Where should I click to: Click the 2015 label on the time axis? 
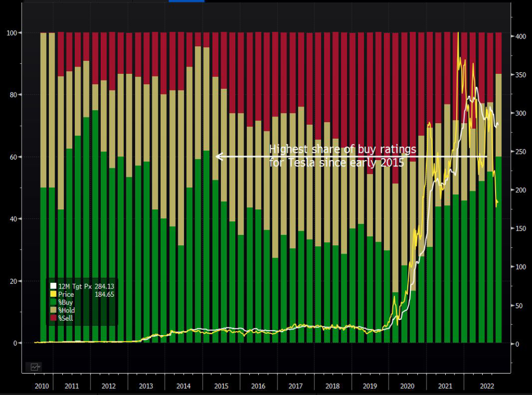coord(221,386)
